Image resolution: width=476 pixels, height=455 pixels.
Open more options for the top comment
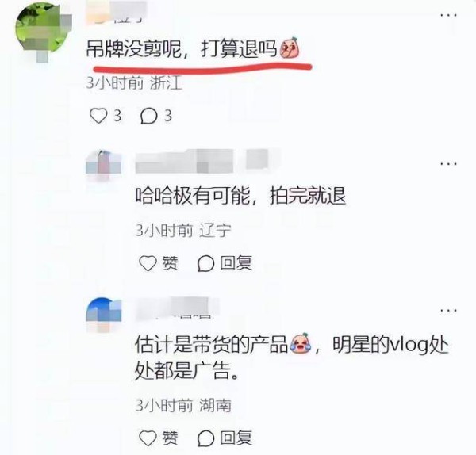coord(449,15)
